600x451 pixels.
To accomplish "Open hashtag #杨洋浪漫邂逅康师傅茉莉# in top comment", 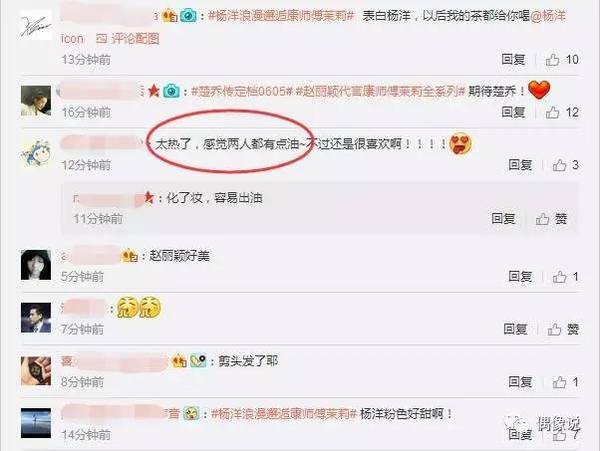I will point(281,16).
